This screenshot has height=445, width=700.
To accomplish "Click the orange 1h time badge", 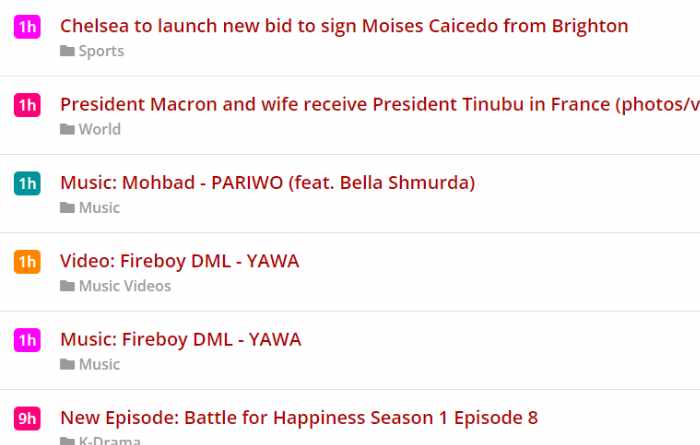I will [x=27, y=262].
